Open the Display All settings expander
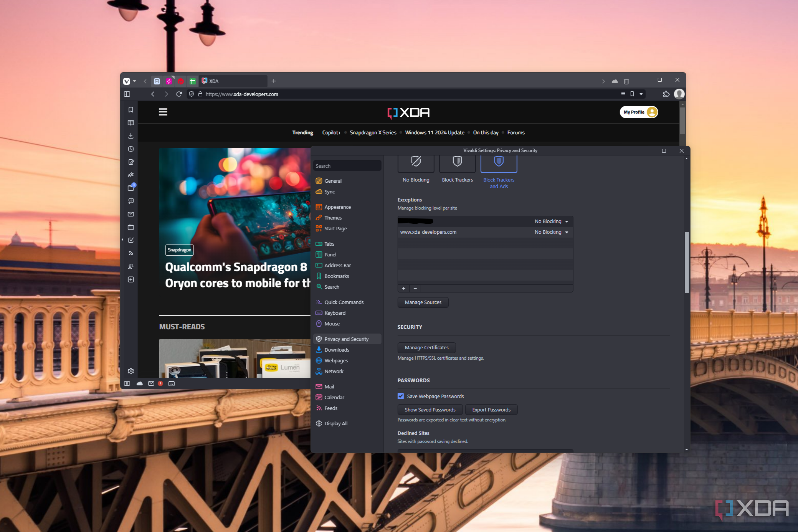798x532 pixels. point(335,423)
